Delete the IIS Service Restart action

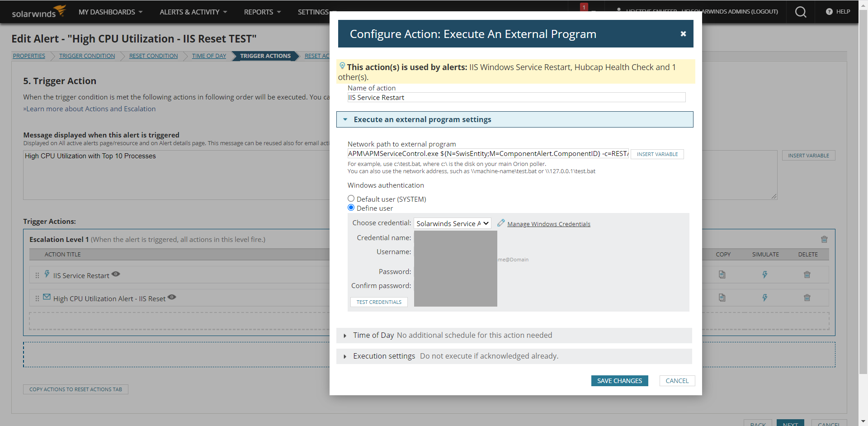(807, 275)
